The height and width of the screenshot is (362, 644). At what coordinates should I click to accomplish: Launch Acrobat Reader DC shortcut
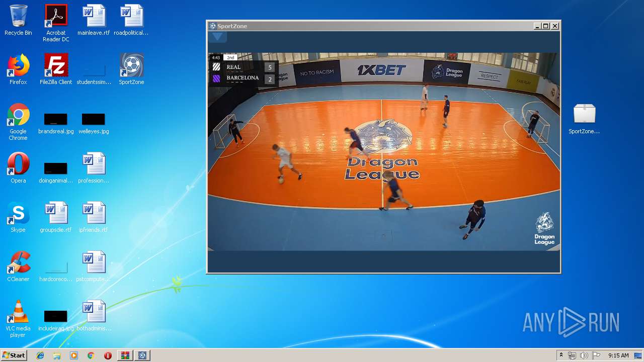(56, 23)
